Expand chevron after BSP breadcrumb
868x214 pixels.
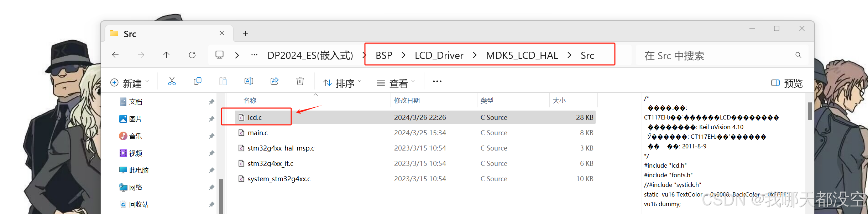point(403,55)
